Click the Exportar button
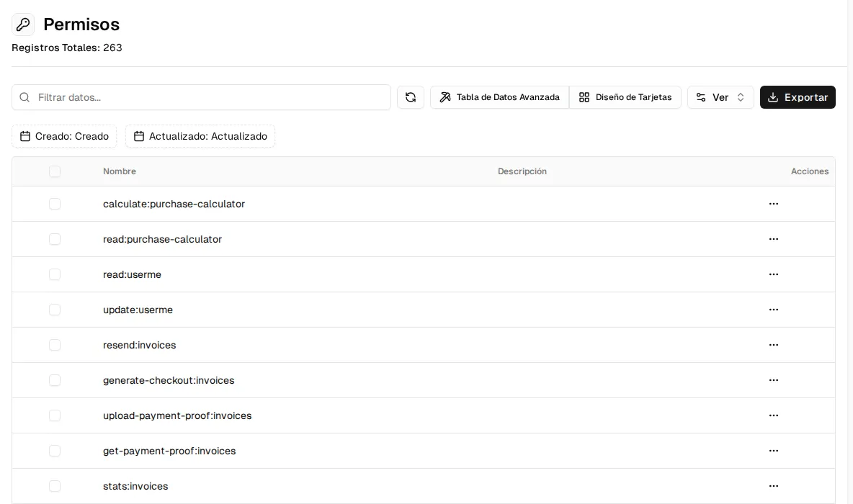The width and height of the screenshot is (853, 504). (x=798, y=97)
